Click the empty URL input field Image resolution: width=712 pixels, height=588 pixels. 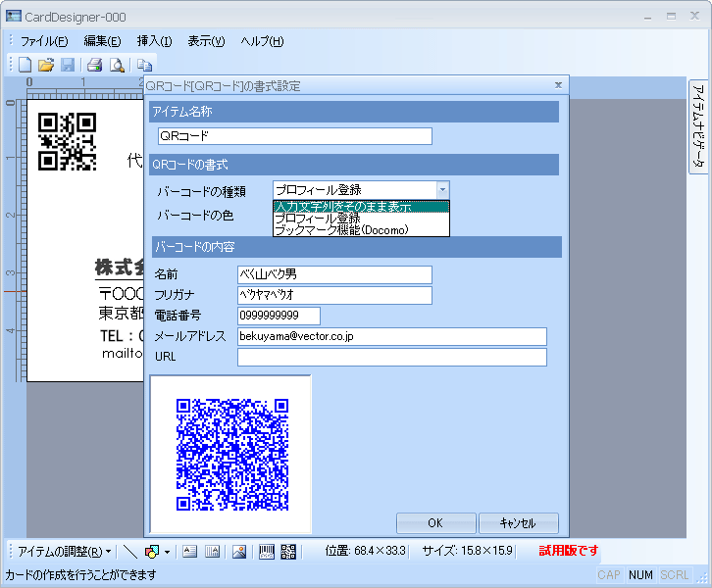pos(392,357)
